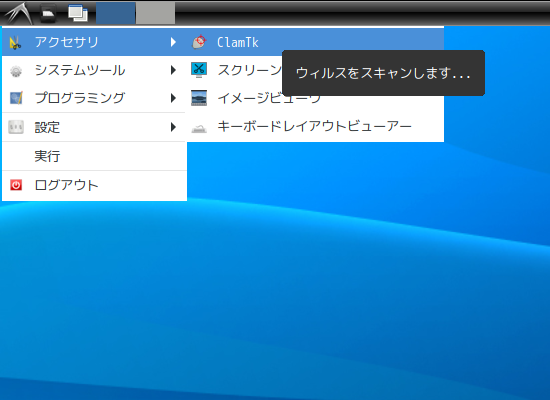Open キーボードレイアウトビューアー menu item
This screenshot has height=400, width=550.
tap(315, 126)
